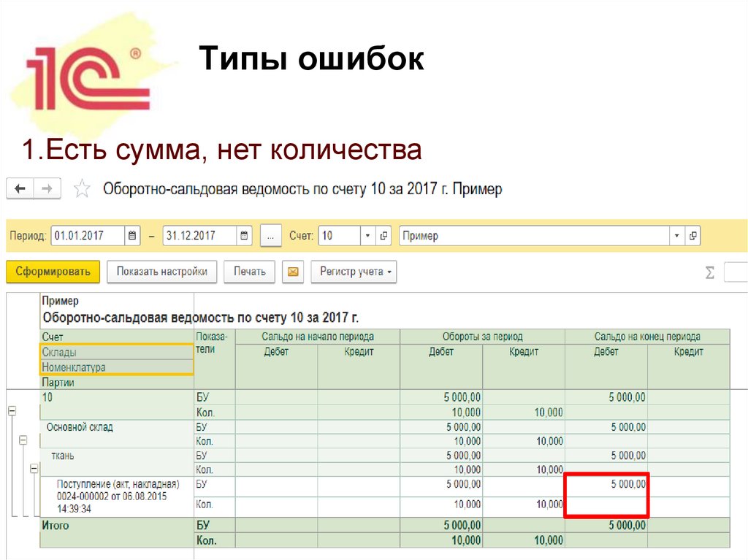Toggle the star to favorite this report
The width and height of the screenshot is (748, 560).
point(80,188)
